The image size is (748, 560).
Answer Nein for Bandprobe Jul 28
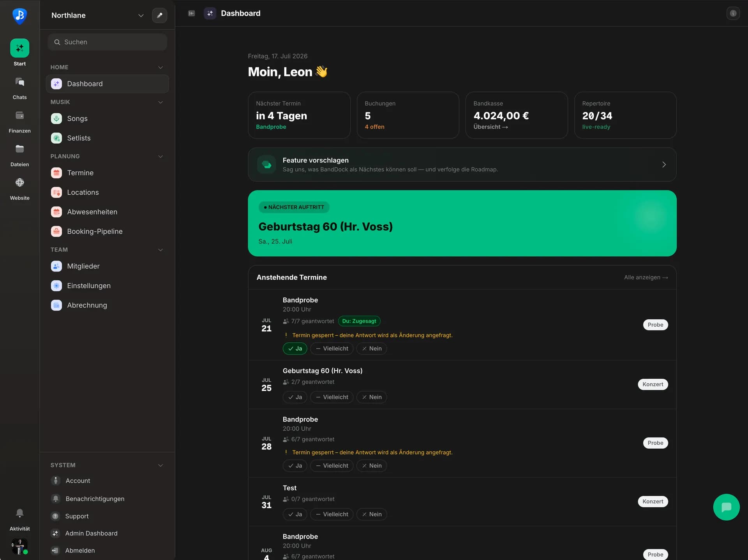(372, 465)
